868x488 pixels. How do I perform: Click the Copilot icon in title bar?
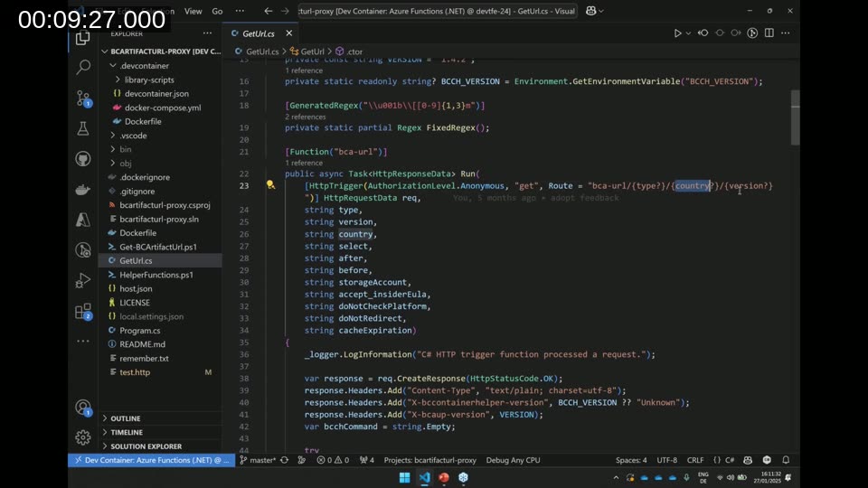(x=590, y=11)
